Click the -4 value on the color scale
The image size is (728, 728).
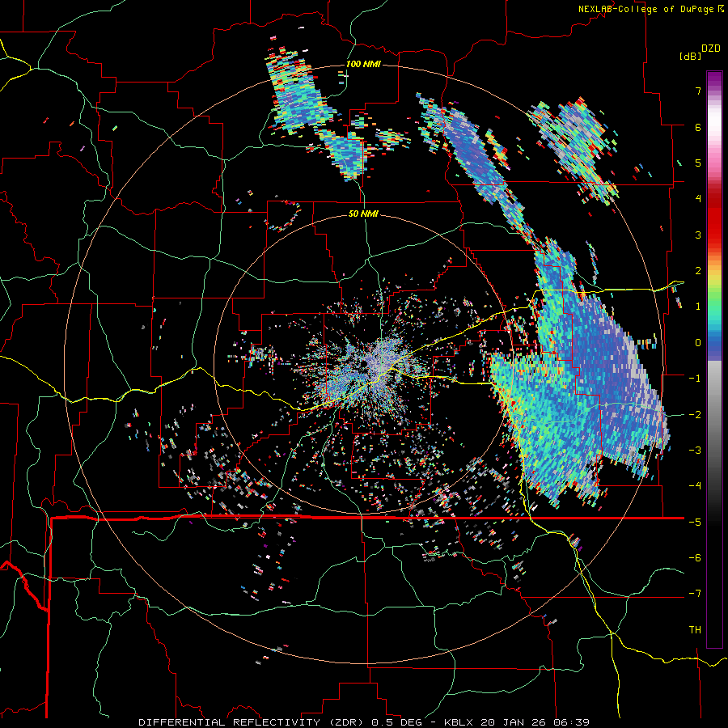[x=695, y=486]
